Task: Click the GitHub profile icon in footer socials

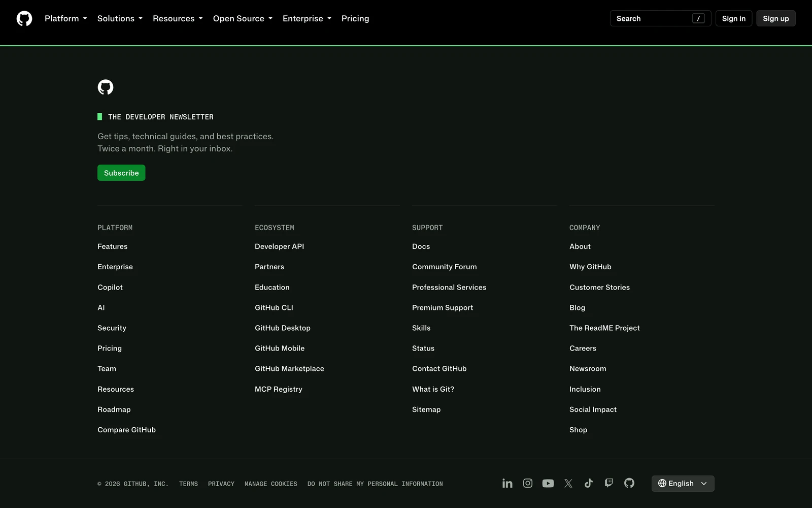Action: 629,483
